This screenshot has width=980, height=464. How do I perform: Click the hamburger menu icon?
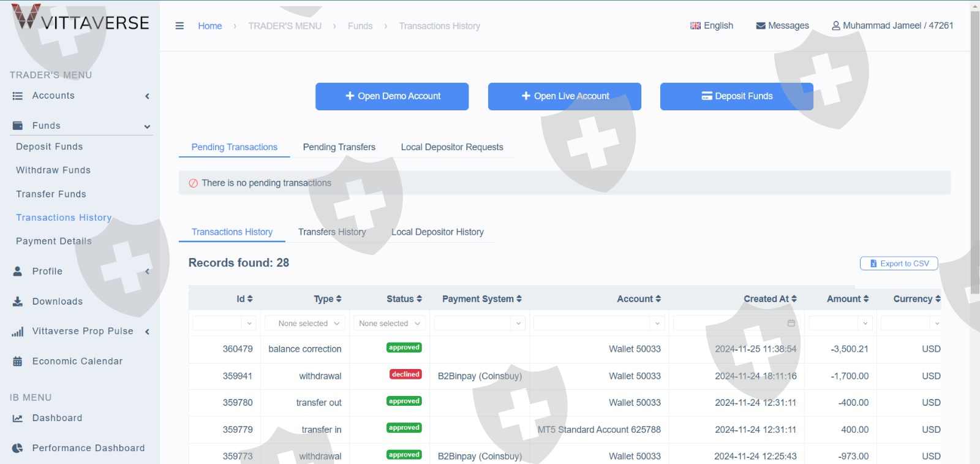point(179,26)
